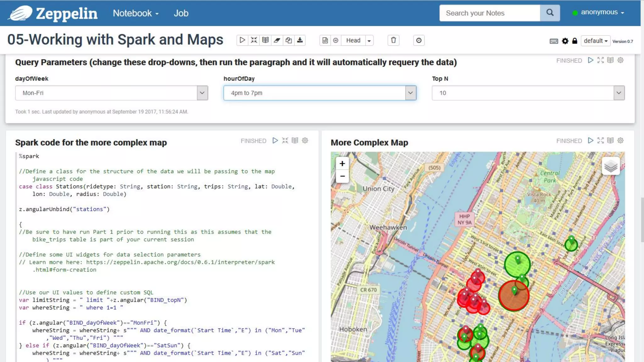Open interpreter binding gear icon

coord(565,41)
